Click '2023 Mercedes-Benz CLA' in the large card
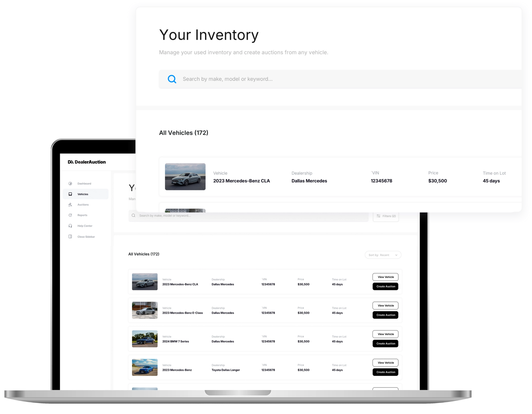The height and width of the screenshot is (414, 532). click(241, 181)
